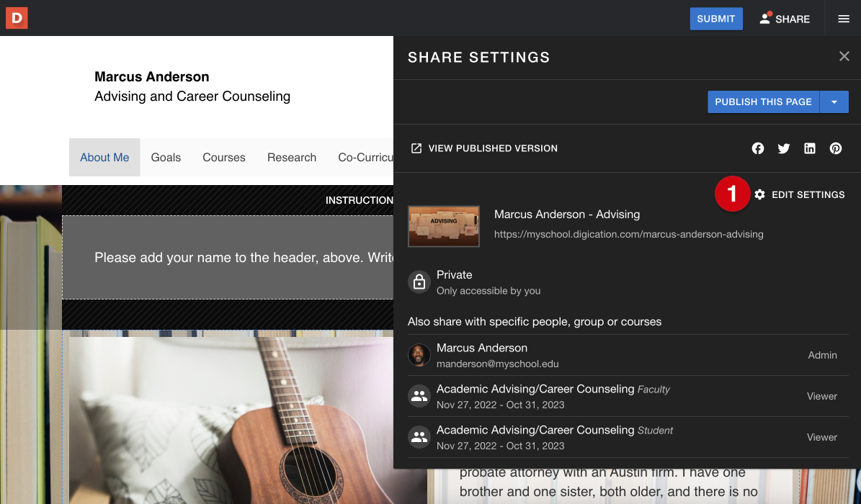Click the Digication D logo
Viewport: 861px width, 504px height.
click(17, 18)
